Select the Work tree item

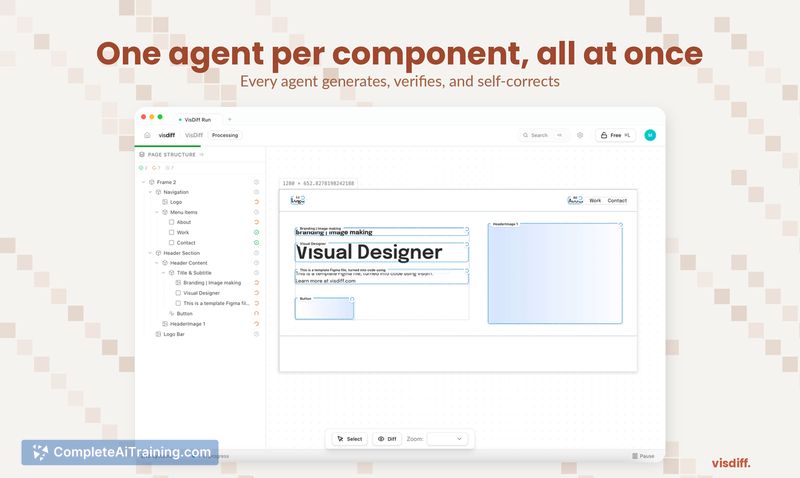pos(183,232)
